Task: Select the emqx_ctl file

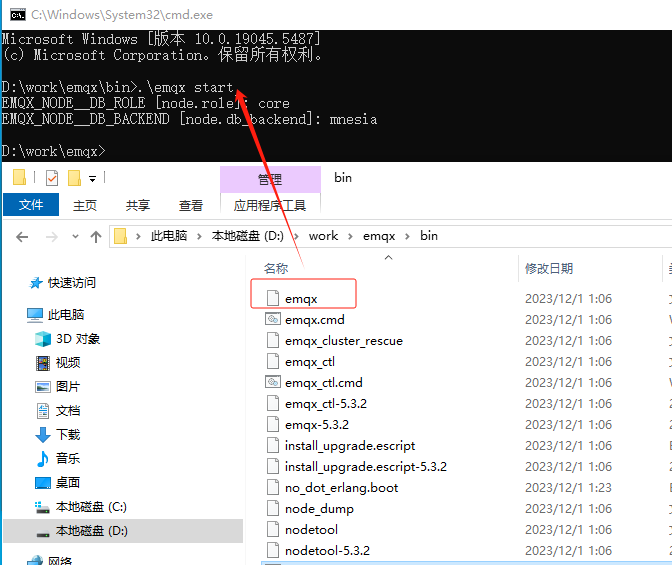Action: (x=310, y=362)
